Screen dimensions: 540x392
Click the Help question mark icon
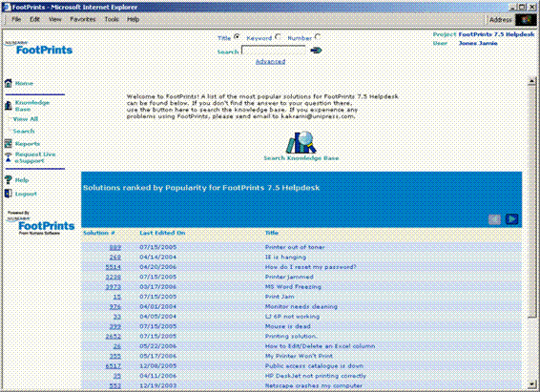coord(9,179)
